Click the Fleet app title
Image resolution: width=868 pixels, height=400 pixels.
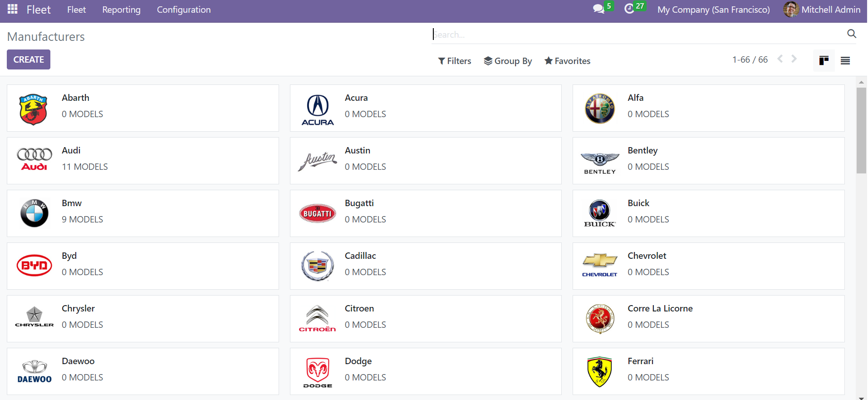[x=39, y=10]
